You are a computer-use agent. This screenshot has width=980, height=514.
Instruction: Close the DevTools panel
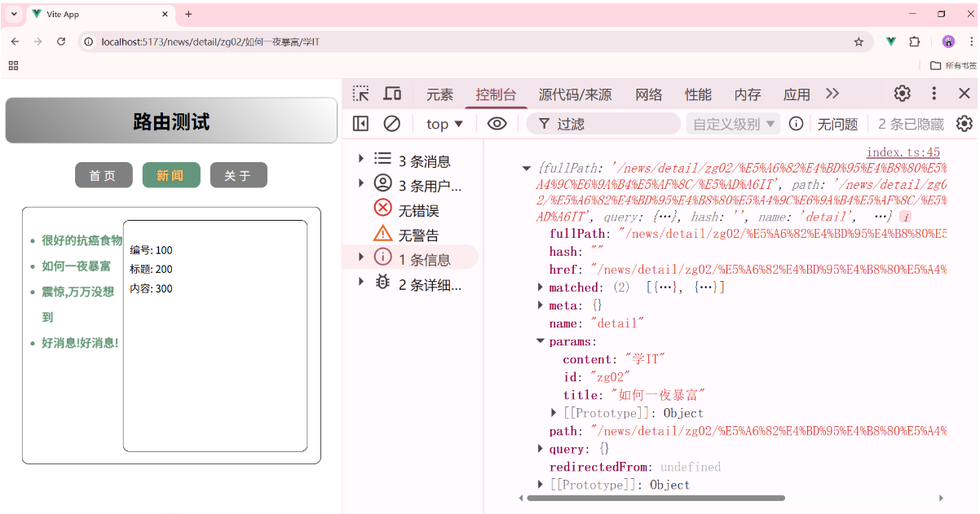point(965,94)
